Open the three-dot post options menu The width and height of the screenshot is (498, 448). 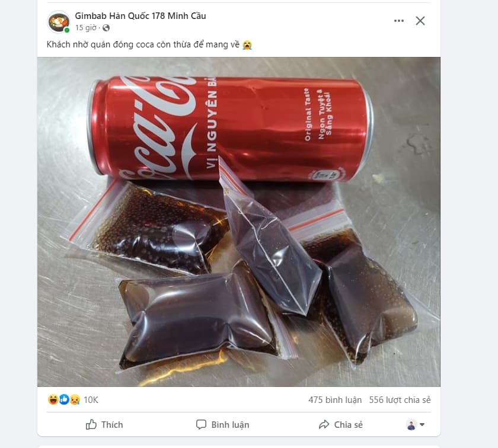399,21
